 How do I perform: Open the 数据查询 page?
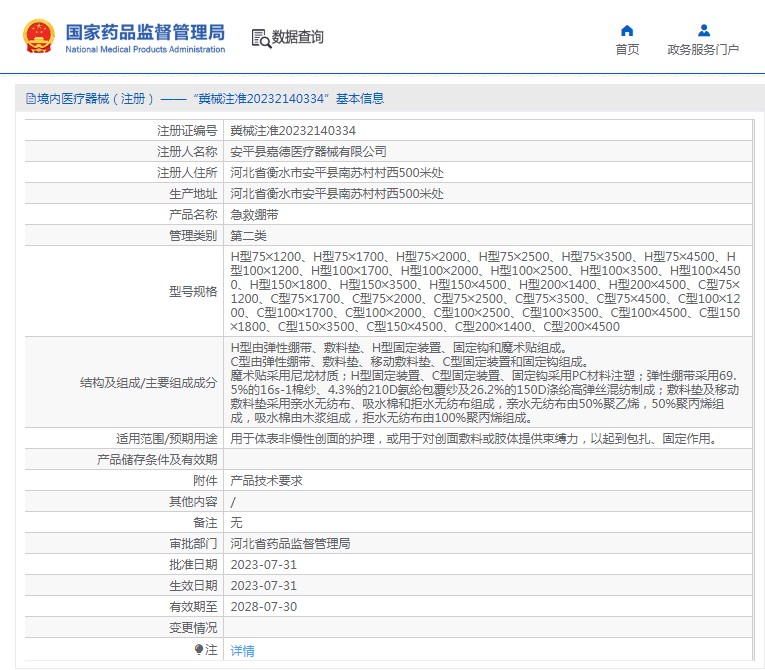point(298,38)
